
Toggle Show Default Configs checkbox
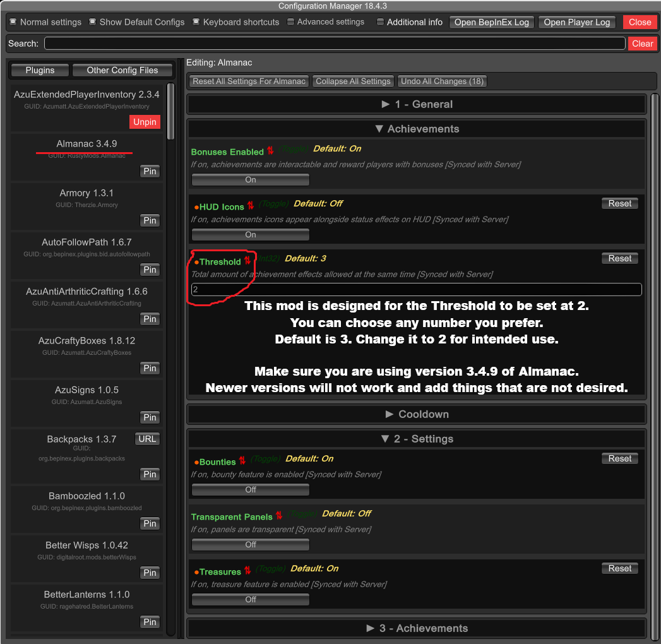coord(92,21)
